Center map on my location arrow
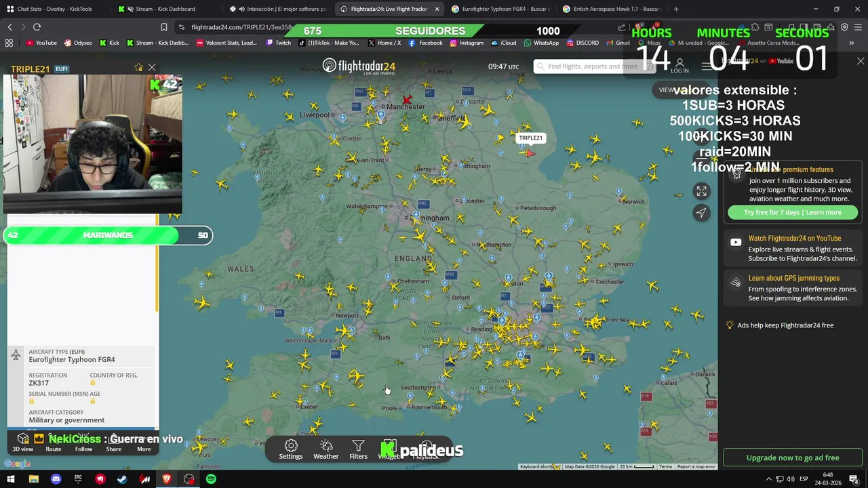Viewport: 868px width, 488px height. (x=701, y=213)
